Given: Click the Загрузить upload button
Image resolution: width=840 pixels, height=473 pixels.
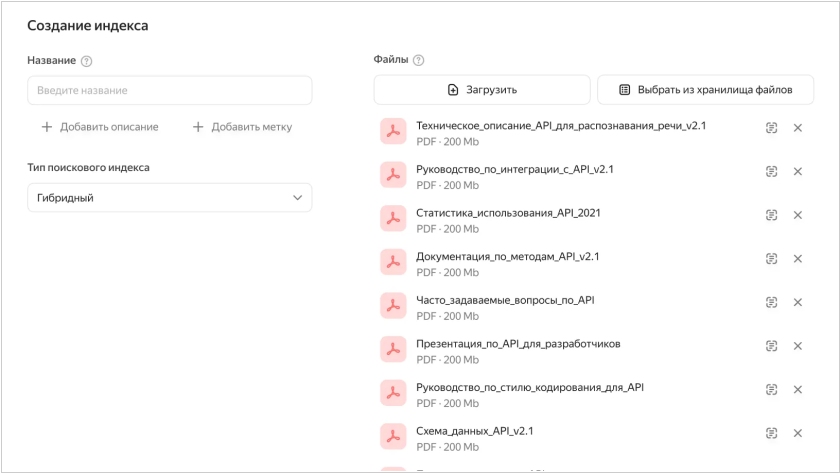Looking at the screenshot, I should [482, 90].
